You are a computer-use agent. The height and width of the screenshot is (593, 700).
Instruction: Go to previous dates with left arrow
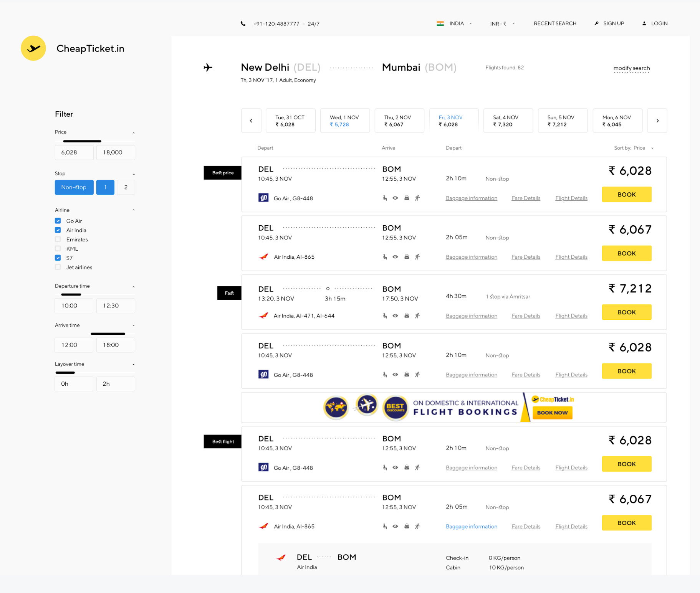coord(251,121)
